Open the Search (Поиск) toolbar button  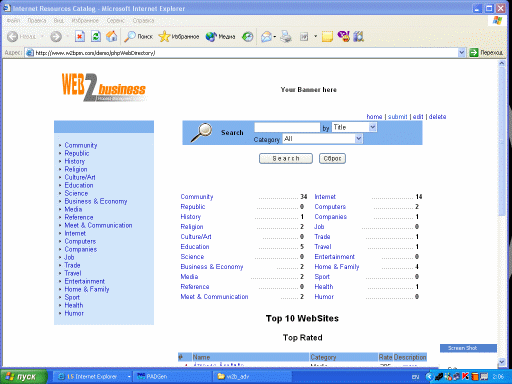138,36
